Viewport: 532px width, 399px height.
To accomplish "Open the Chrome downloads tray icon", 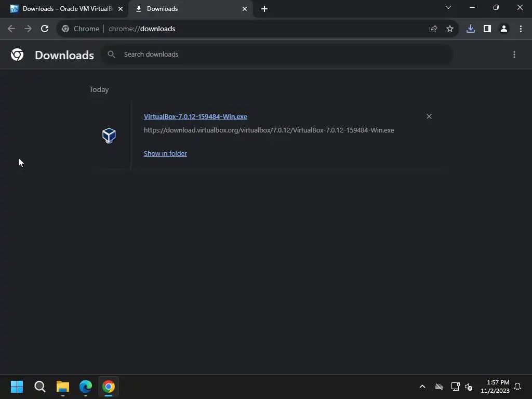I will [x=471, y=29].
